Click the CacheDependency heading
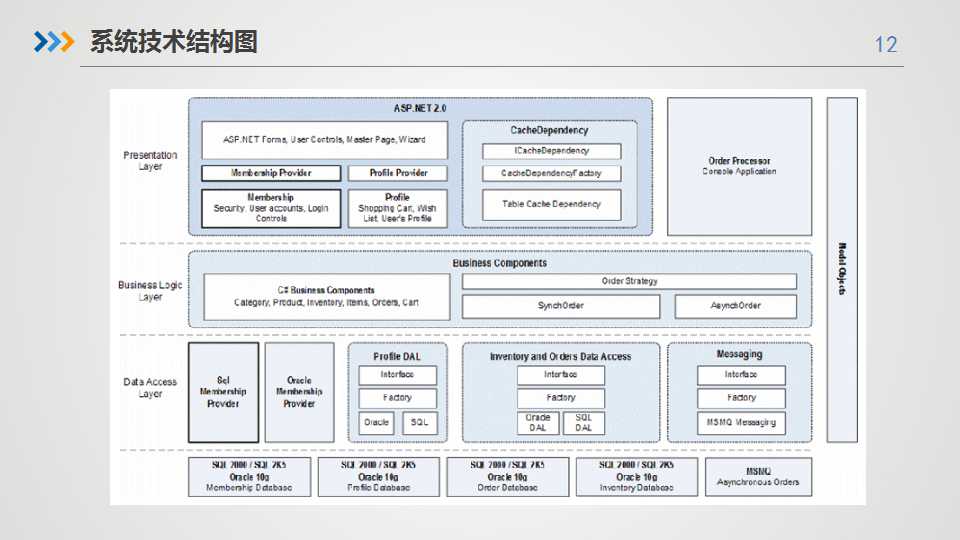 [549, 130]
